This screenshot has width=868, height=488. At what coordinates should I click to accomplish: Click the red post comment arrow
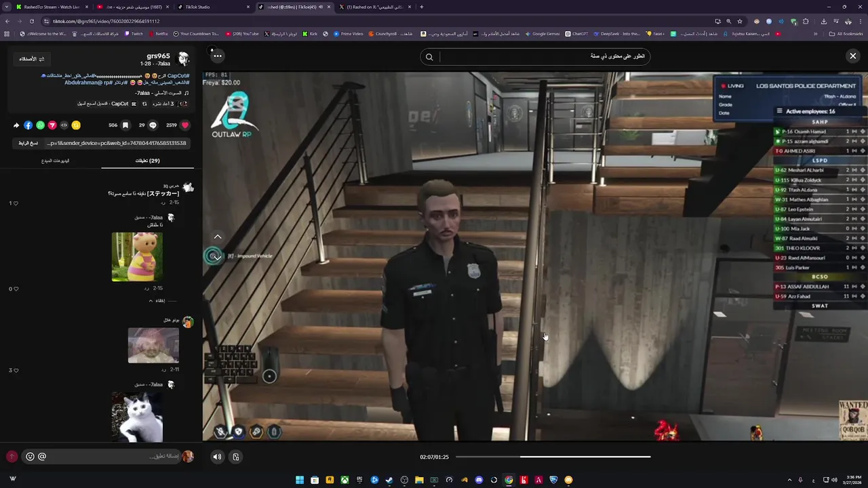coord(12,457)
